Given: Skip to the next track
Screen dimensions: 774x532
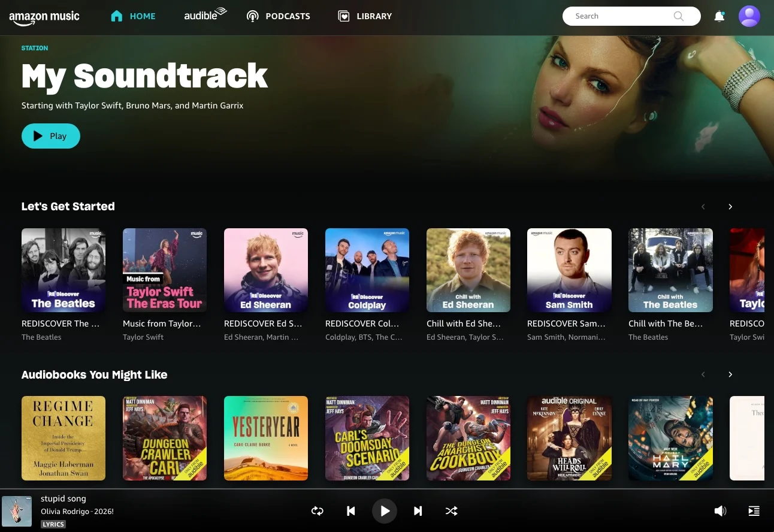Looking at the screenshot, I should click(x=418, y=511).
